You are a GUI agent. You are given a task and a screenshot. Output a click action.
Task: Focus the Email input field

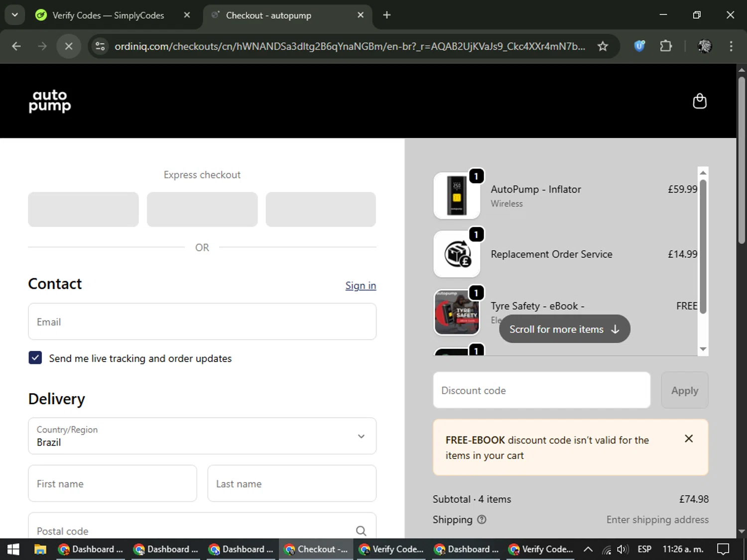[202, 322]
